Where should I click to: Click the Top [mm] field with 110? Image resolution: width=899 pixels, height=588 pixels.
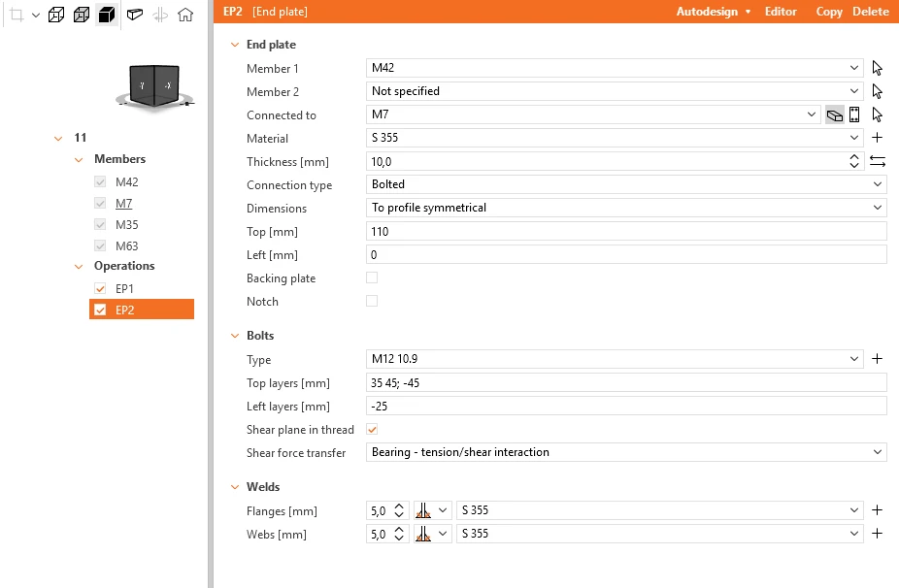tap(626, 231)
